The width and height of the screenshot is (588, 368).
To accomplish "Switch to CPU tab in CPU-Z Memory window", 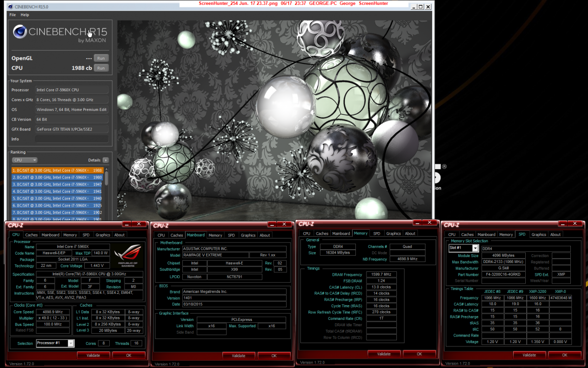I will (307, 234).
